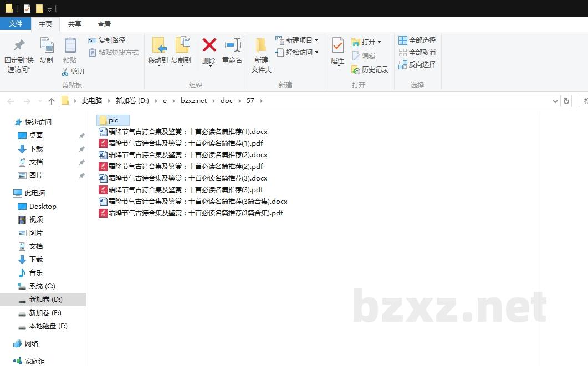The height and width of the screenshot is (366, 588).
Task: Select the 3篇合集.pdf file
Action: (x=195, y=213)
